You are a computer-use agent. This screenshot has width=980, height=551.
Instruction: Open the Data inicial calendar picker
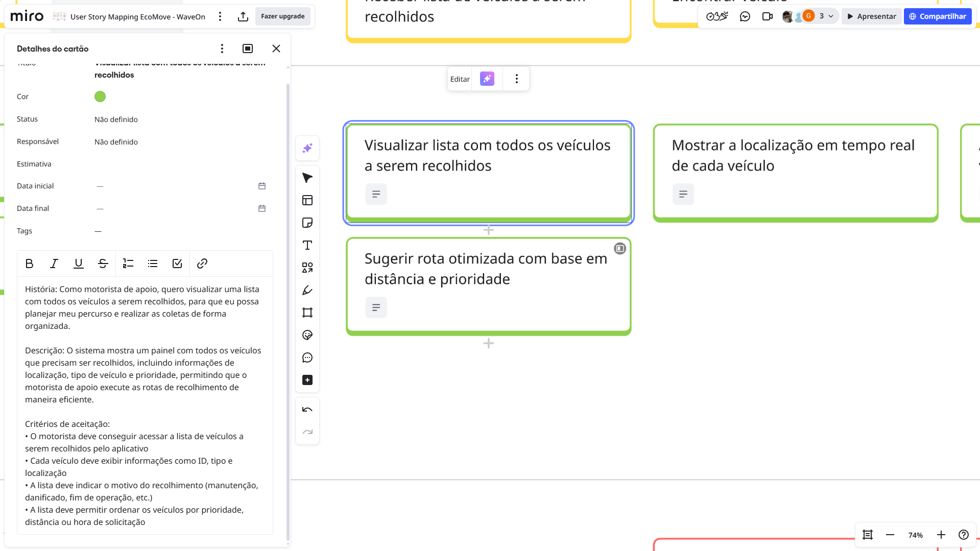(262, 186)
